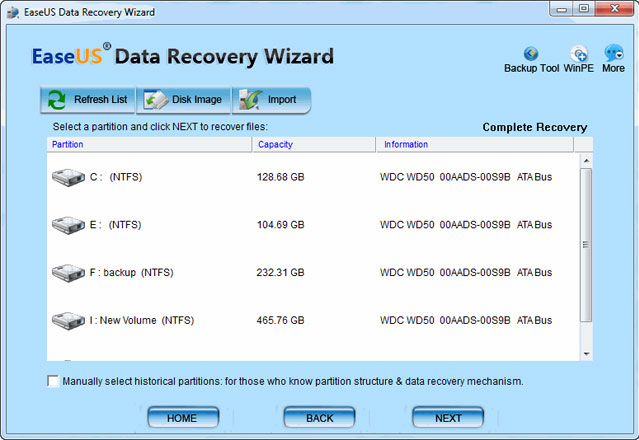Select the E: drive disk icon
The height and width of the screenshot is (440, 639).
(67, 225)
